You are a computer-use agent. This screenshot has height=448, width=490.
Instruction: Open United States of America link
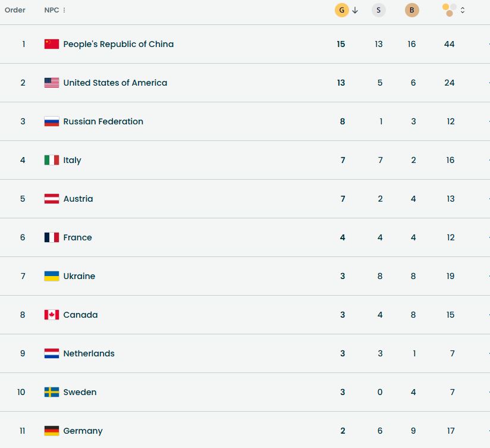pyautogui.click(x=115, y=83)
